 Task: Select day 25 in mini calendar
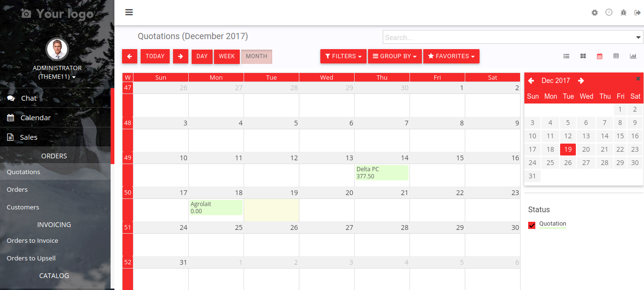[x=550, y=163]
